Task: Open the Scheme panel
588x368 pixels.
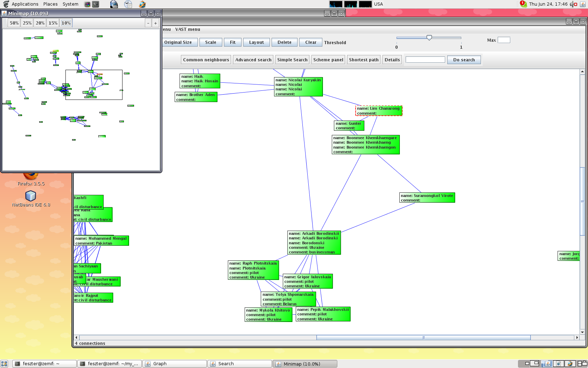Action: click(328, 60)
